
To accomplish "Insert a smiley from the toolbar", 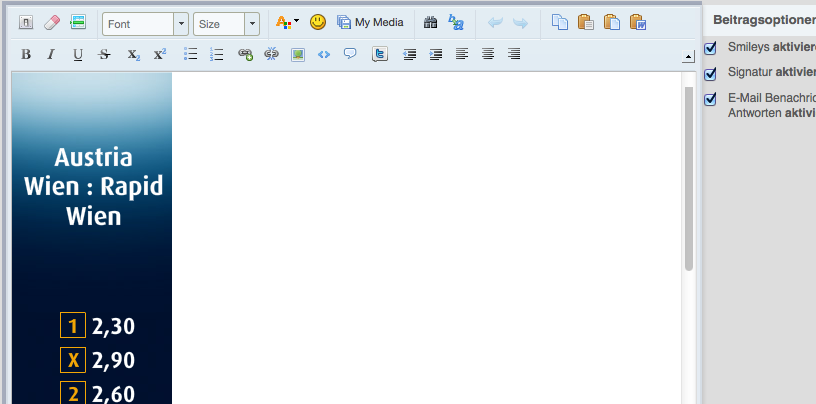I will pyautogui.click(x=318, y=22).
